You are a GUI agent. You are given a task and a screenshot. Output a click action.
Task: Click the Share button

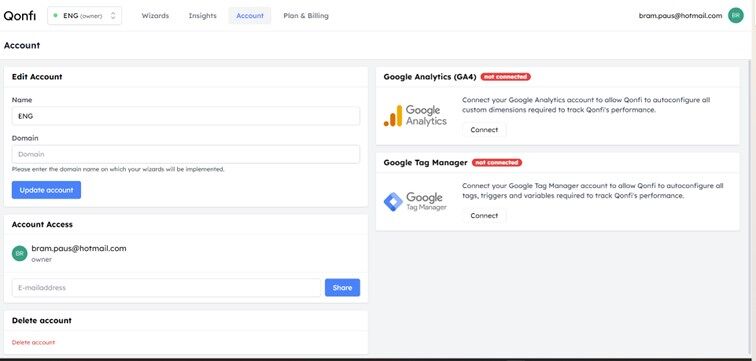(x=342, y=288)
